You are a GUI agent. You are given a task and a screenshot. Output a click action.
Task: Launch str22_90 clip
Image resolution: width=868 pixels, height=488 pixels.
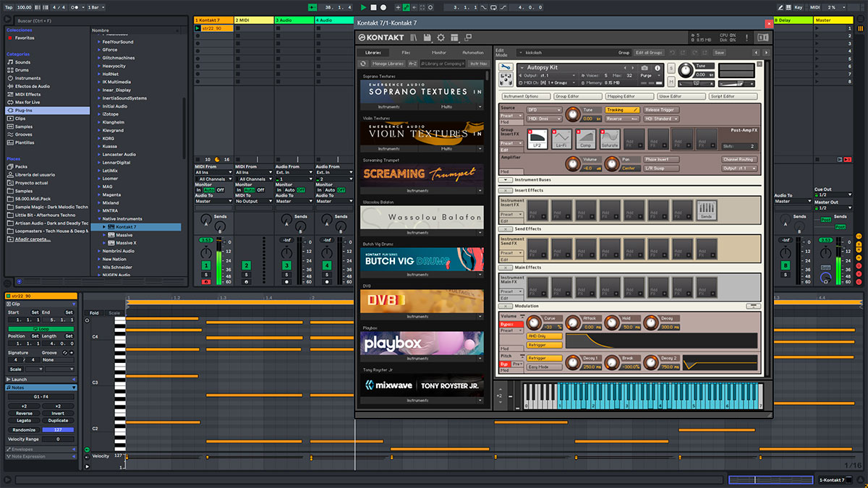(199, 28)
